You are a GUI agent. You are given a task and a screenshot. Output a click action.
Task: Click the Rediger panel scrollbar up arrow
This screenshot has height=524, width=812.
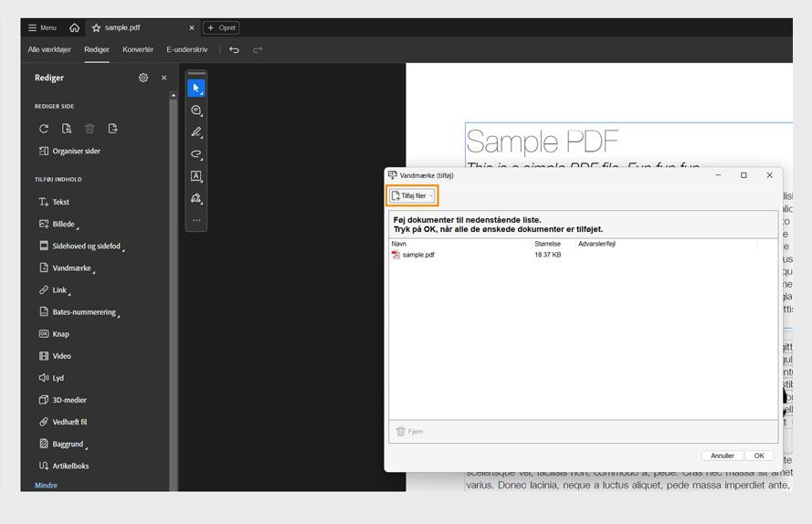(x=174, y=95)
